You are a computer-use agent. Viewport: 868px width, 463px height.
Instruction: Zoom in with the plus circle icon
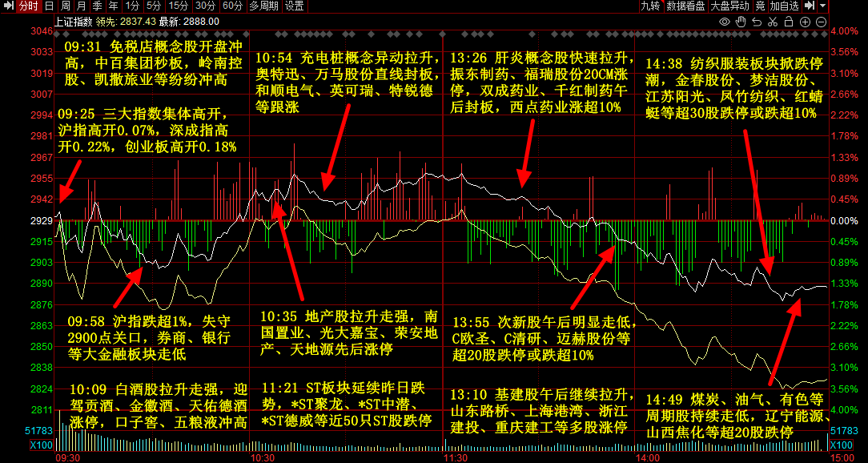(805, 22)
